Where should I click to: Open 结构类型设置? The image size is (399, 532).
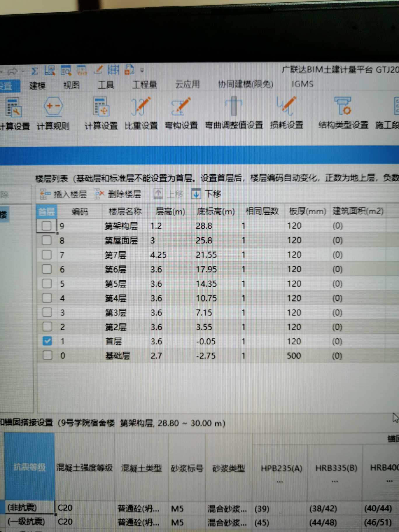point(343,113)
